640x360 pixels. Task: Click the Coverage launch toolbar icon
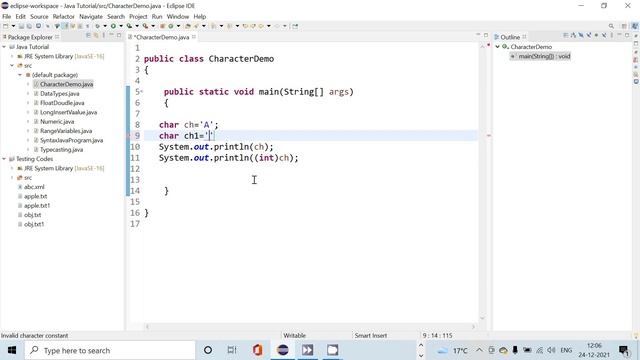129,26
